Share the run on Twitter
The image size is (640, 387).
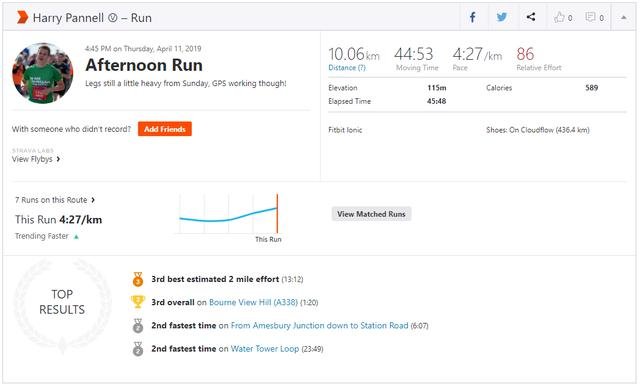click(x=502, y=17)
